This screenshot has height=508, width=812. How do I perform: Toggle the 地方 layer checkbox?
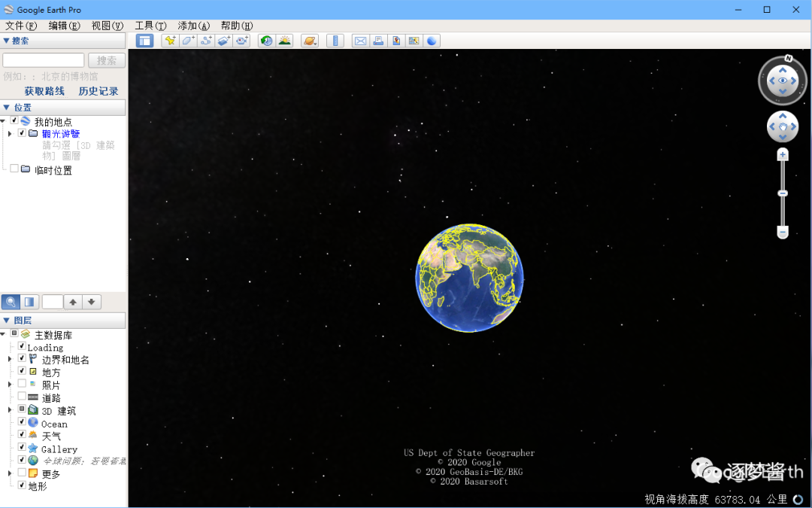tap(22, 370)
